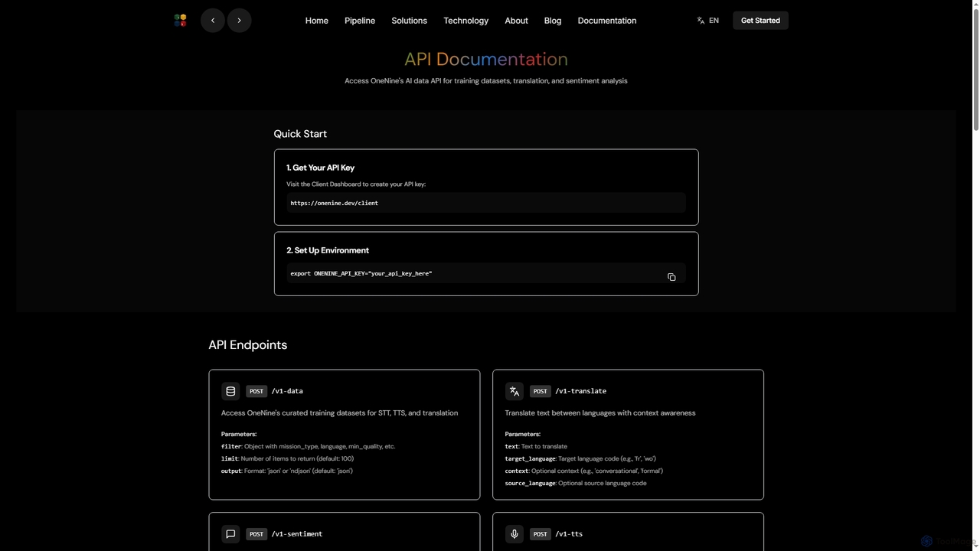This screenshot has width=980, height=551.
Task: Click the microphone icon for /v1-tts
Action: click(x=514, y=534)
